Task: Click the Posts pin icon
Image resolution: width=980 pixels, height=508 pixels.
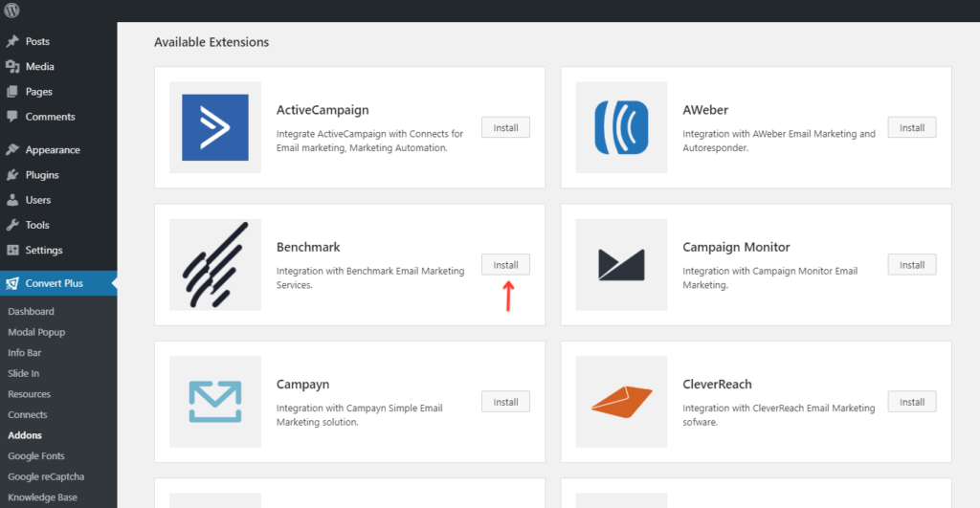Action: click(x=12, y=41)
